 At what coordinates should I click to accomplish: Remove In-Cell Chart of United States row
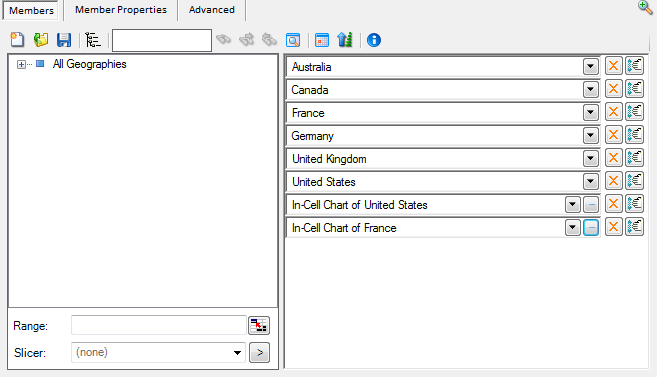613,204
